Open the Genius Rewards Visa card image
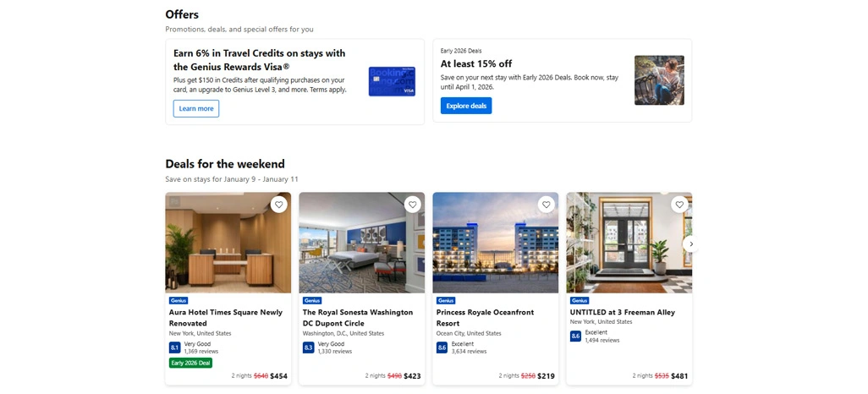 (392, 81)
